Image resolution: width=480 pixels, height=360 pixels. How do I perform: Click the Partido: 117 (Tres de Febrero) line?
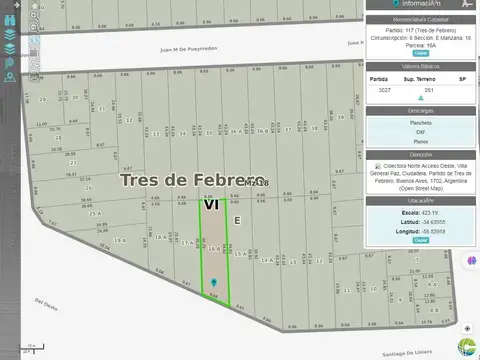[421, 30]
